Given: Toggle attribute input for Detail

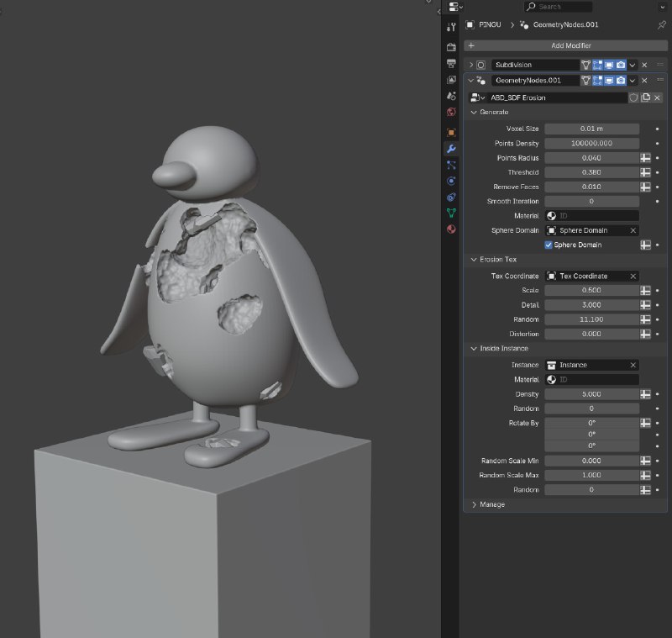Looking at the screenshot, I should coord(645,305).
